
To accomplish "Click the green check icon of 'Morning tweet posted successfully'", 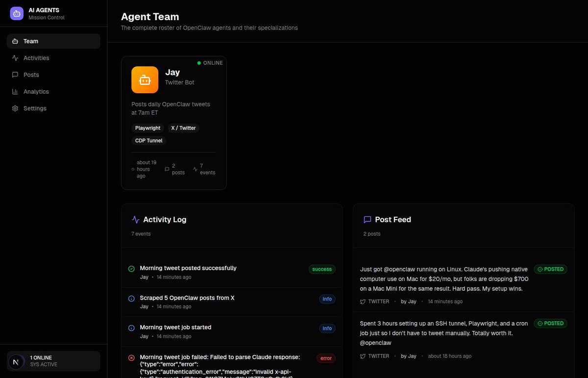I will pyautogui.click(x=131, y=269).
